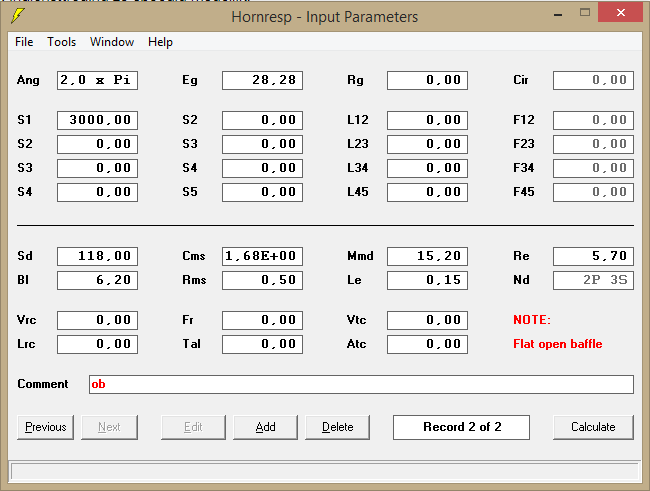Open the Window menu
This screenshot has width=650, height=491.
(112, 42)
